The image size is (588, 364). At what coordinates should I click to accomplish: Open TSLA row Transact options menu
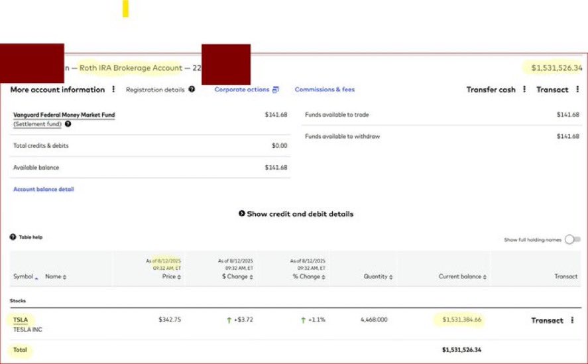pos(572,320)
